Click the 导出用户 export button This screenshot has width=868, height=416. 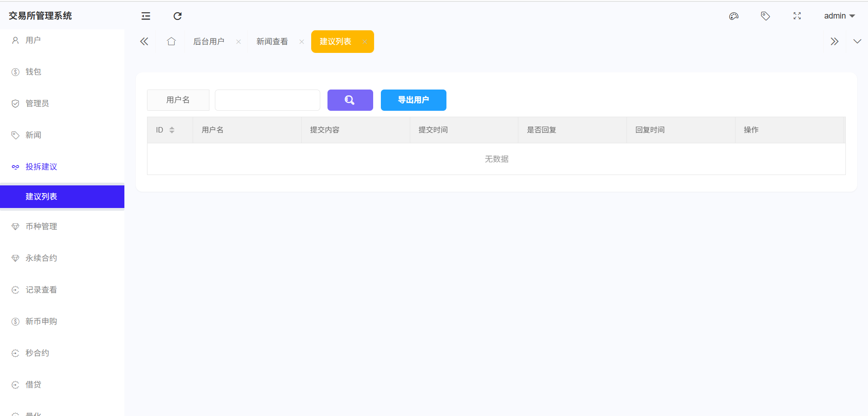[x=413, y=100]
